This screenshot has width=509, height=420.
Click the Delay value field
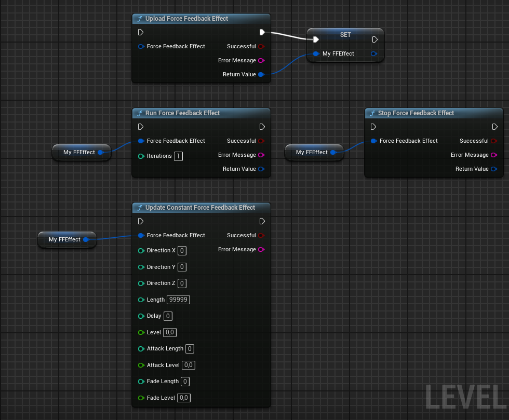(x=168, y=316)
